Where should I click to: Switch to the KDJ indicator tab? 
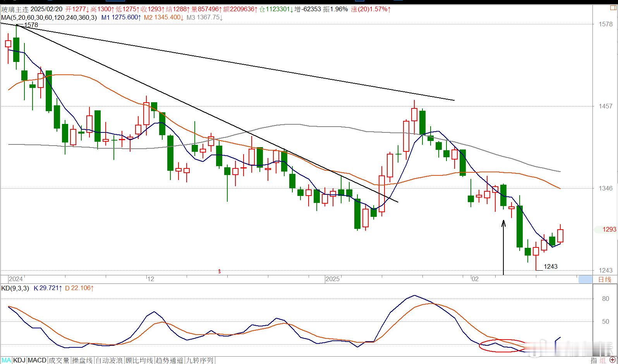pos(19,361)
